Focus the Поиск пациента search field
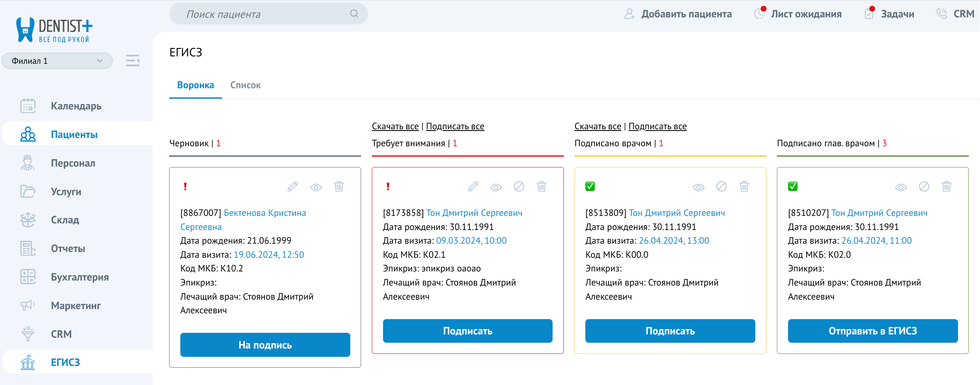The image size is (980, 385). pos(269,14)
